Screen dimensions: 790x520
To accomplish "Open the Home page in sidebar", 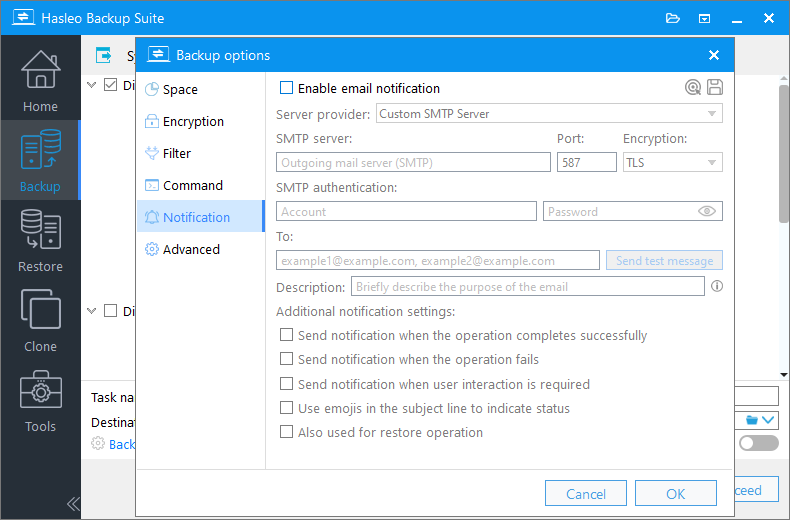I will pos(40,81).
